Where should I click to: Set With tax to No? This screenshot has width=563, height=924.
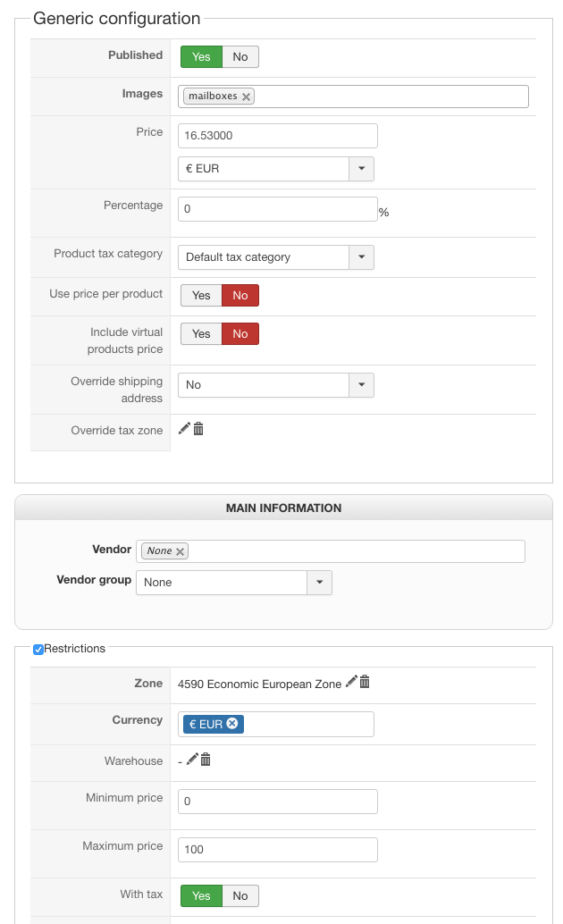click(x=240, y=895)
